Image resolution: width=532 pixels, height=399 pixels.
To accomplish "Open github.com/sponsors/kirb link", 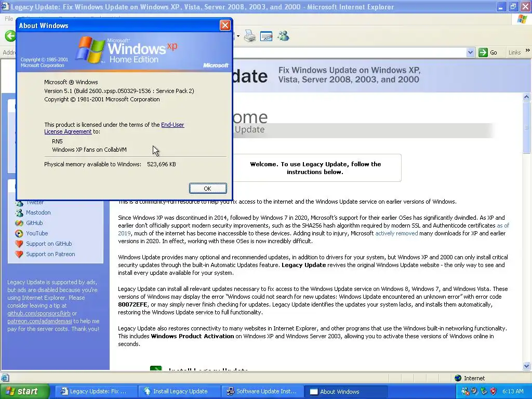I will (x=38, y=313).
